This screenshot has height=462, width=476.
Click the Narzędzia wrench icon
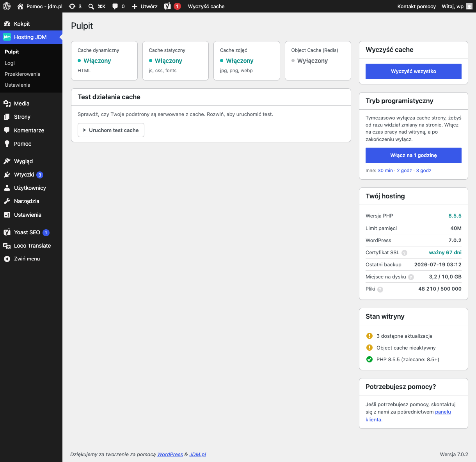pos(7,201)
